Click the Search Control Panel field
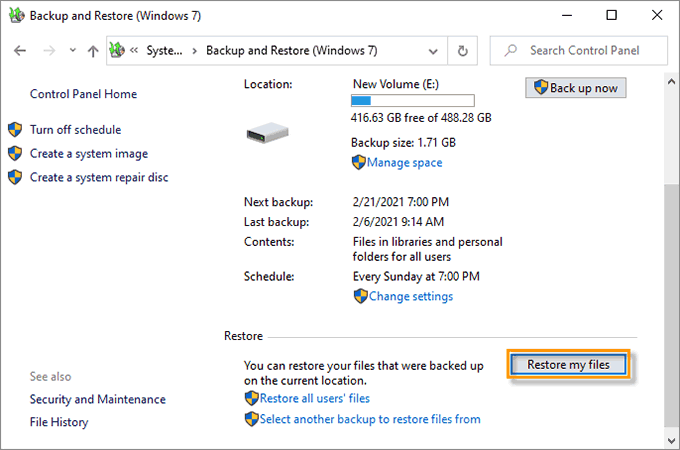The width and height of the screenshot is (680, 450). tap(579, 51)
